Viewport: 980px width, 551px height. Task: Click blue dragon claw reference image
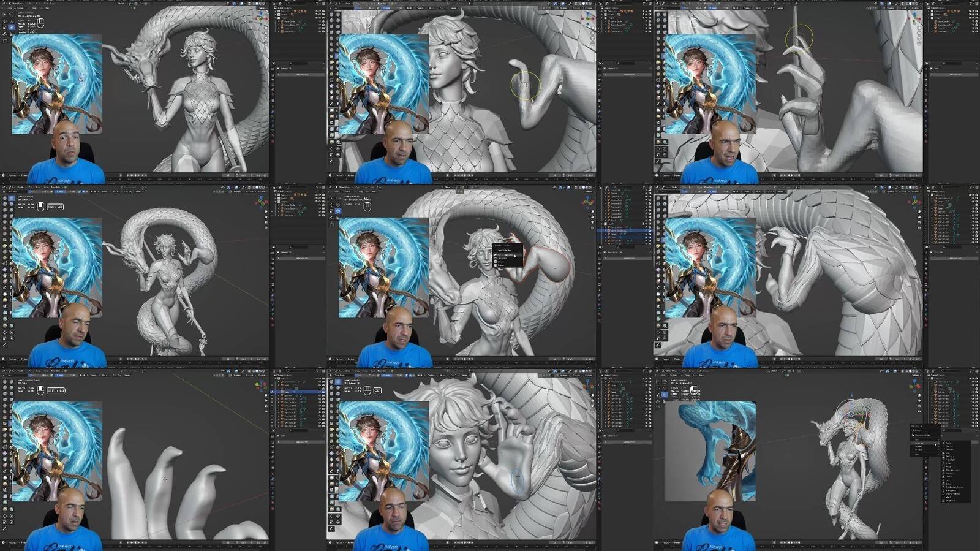[x=710, y=451]
